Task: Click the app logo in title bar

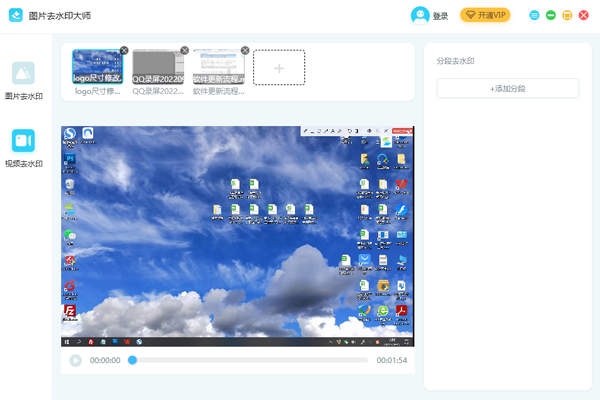Action: point(18,15)
